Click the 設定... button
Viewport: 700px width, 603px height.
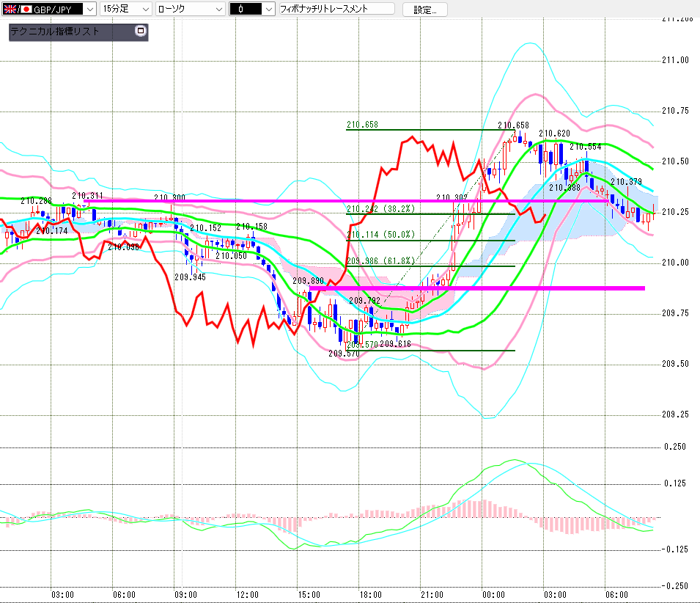coord(424,10)
